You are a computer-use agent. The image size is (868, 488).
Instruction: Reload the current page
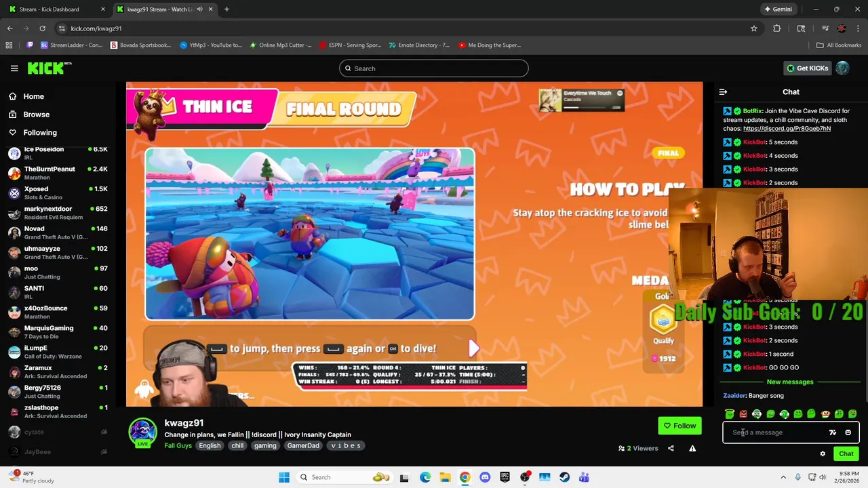42,28
